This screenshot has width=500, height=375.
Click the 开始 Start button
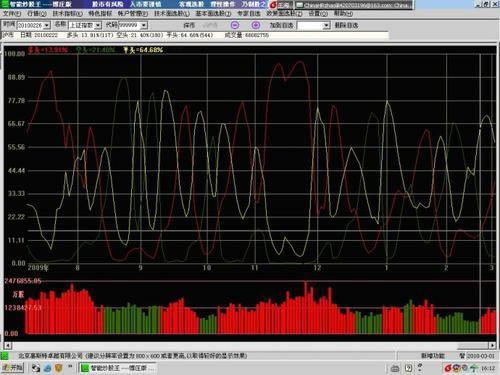(12, 368)
